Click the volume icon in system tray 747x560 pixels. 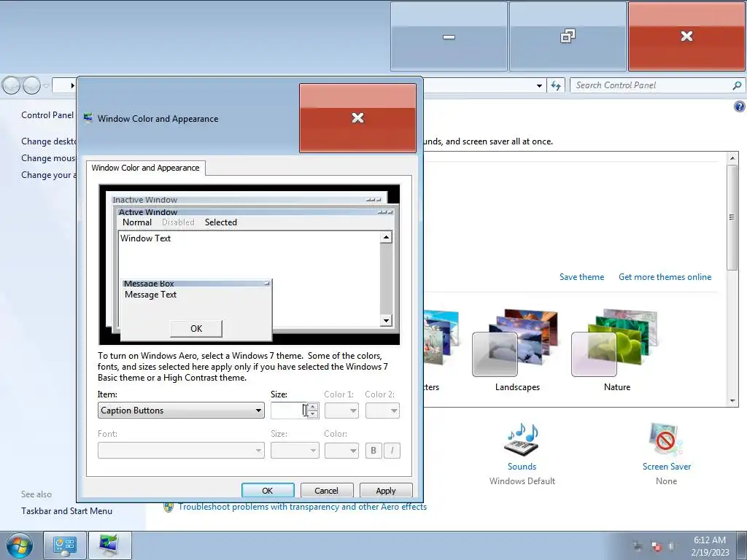click(672, 545)
